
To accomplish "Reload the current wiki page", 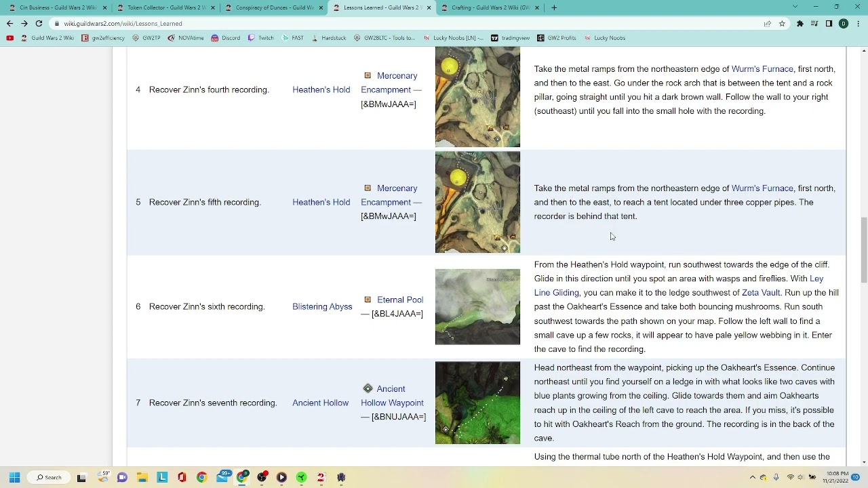I will click(39, 24).
